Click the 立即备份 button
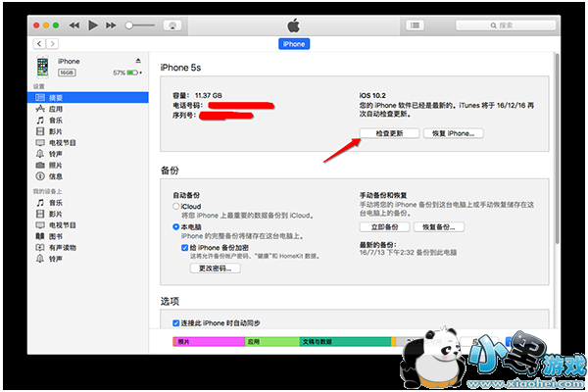 pyautogui.click(x=385, y=227)
